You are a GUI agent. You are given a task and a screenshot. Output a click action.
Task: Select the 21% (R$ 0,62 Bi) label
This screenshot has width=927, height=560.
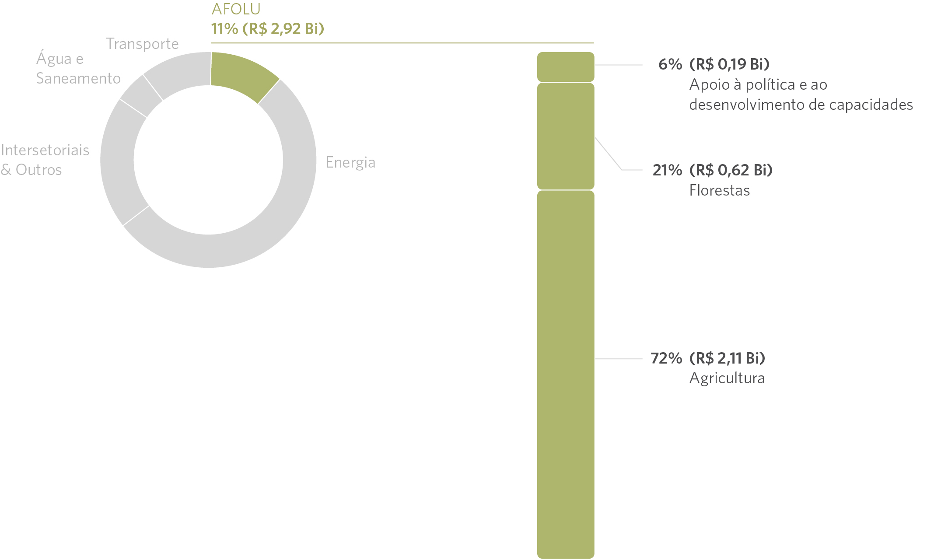713,170
